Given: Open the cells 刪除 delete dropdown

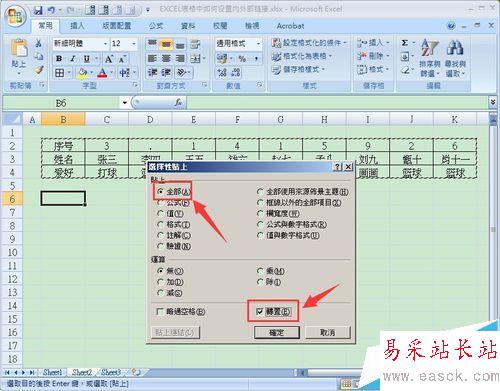Looking at the screenshot, I should pyautogui.click(x=373, y=56).
